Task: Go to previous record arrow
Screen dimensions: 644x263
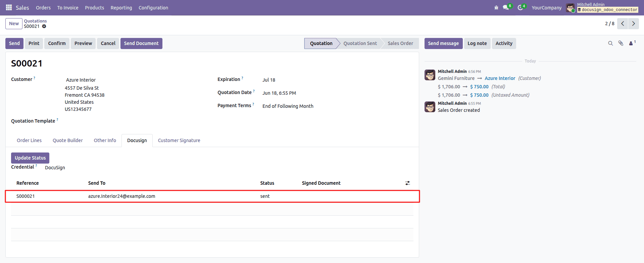Action: click(x=623, y=24)
